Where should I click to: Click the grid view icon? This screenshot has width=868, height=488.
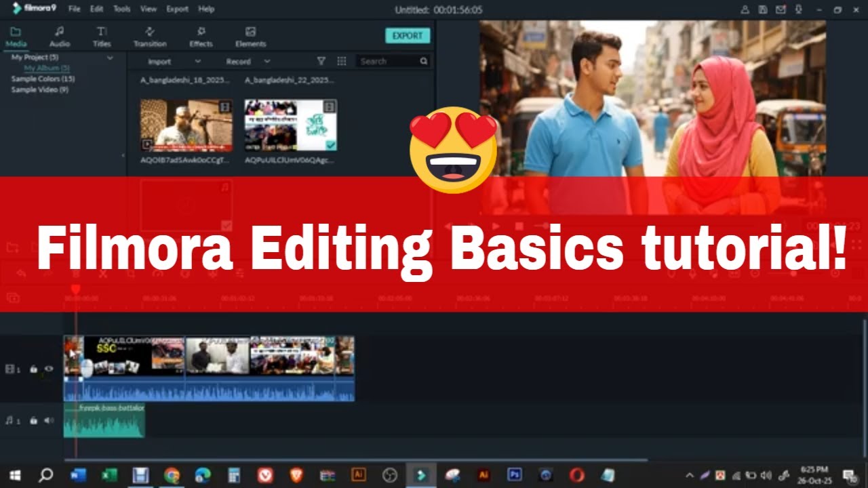(x=342, y=61)
